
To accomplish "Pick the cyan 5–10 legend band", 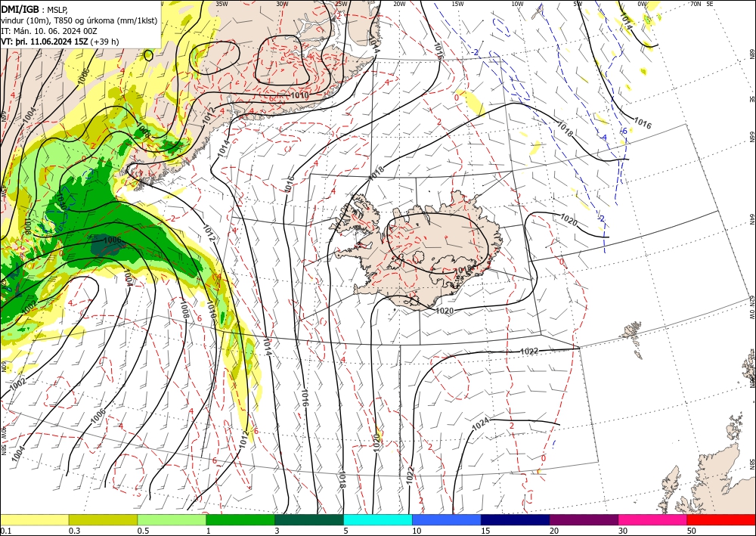I will (x=378, y=519).
